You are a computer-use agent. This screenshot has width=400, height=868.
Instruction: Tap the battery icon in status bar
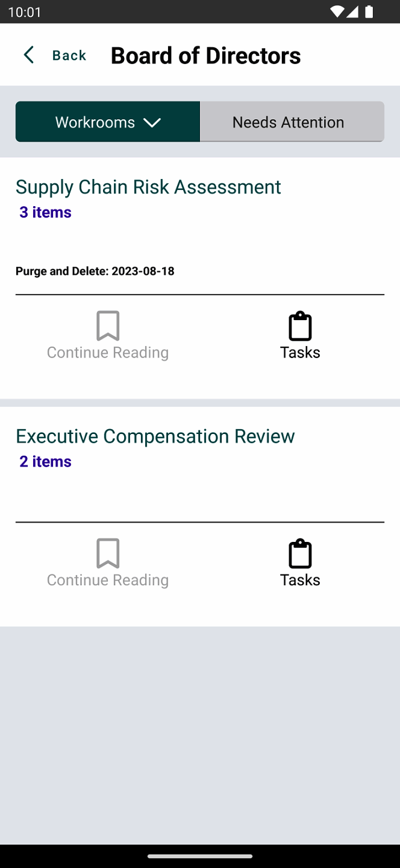click(369, 11)
